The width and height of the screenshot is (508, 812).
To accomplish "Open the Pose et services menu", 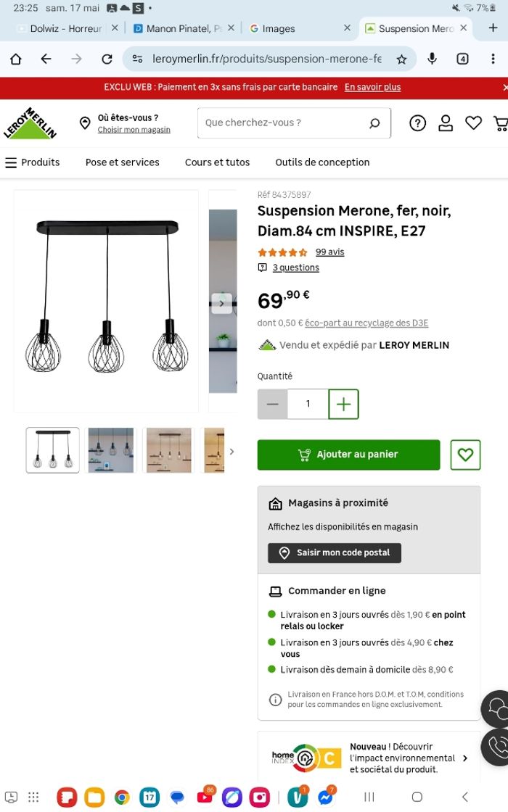I will click(122, 162).
